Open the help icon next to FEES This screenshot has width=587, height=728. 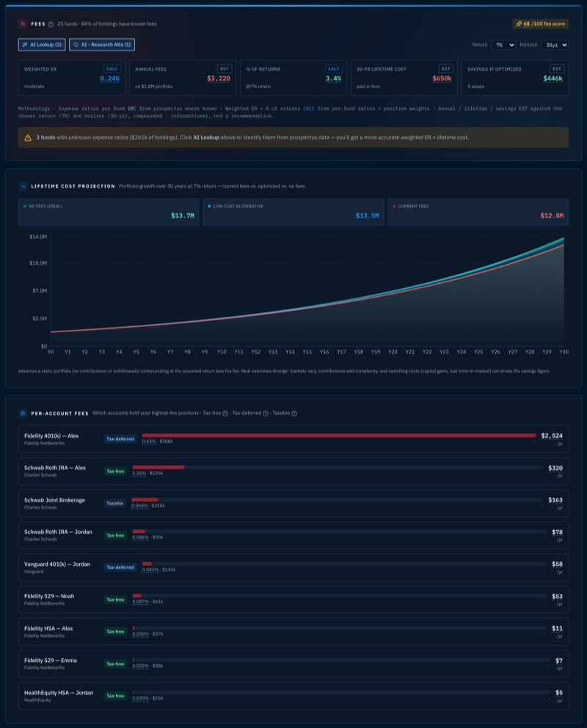[x=51, y=24]
